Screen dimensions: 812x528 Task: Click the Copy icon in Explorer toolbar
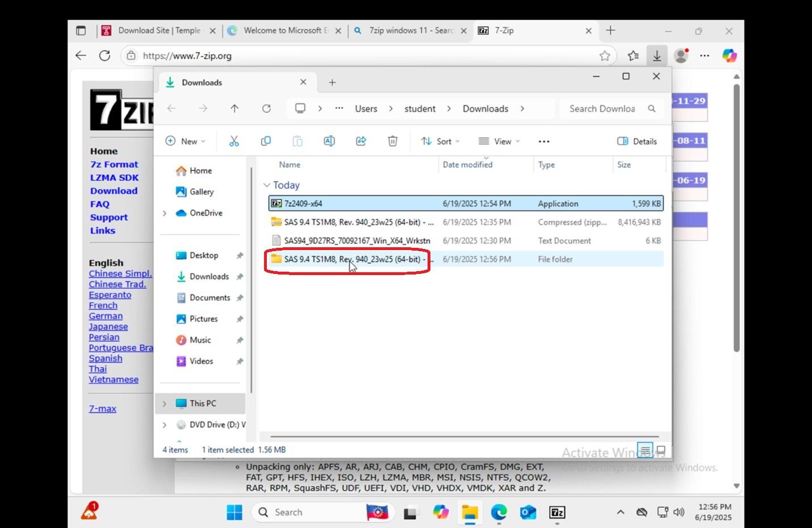tap(266, 141)
